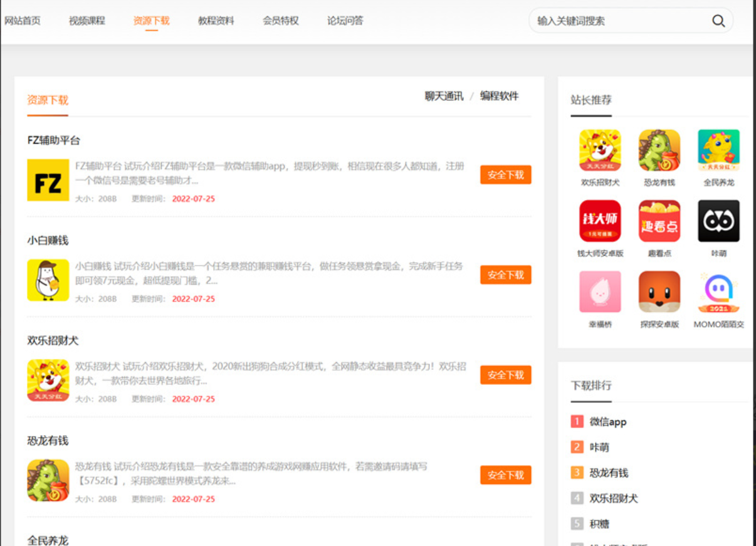This screenshot has width=756, height=546.
Task: Open the 欢乐招财犬 list app icon
Action: [48, 381]
